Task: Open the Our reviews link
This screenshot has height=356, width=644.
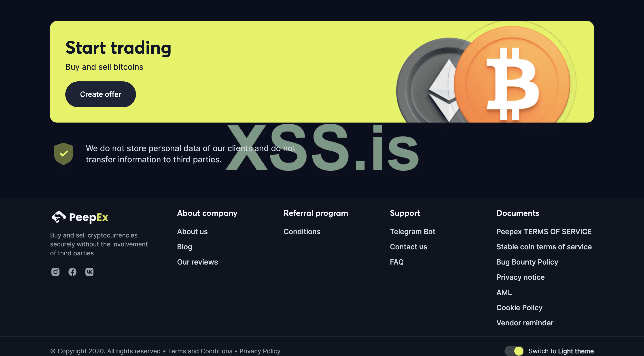Action: click(x=197, y=262)
